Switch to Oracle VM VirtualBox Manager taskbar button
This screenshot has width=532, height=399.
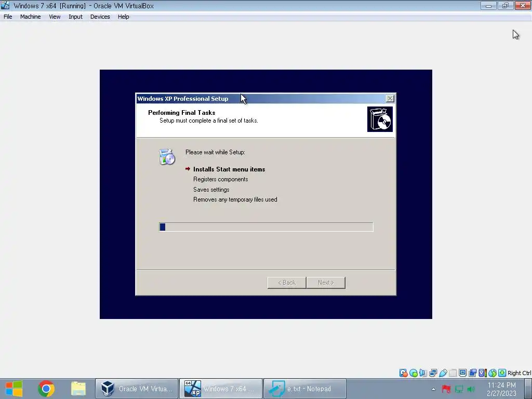pos(137,389)
